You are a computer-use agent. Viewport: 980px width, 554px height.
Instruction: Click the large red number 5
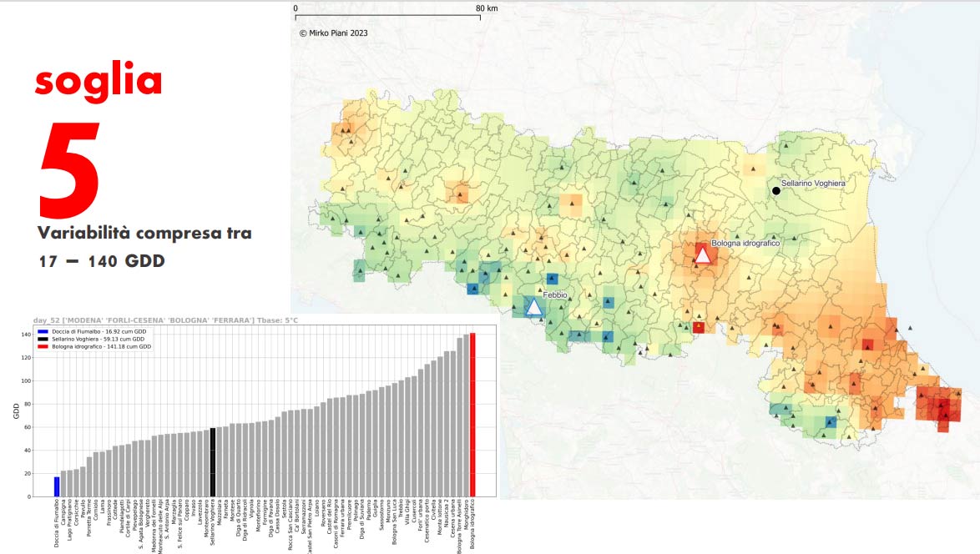(x=69, y=171)
